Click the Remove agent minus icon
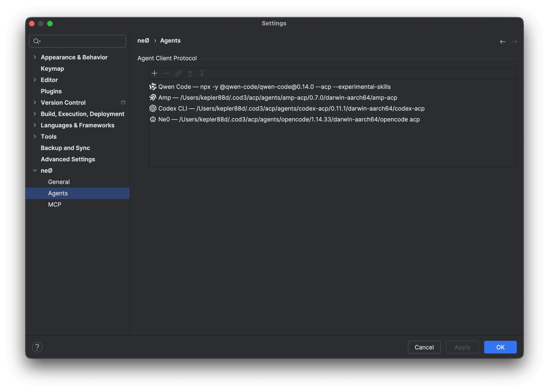 tap(166, 73)
